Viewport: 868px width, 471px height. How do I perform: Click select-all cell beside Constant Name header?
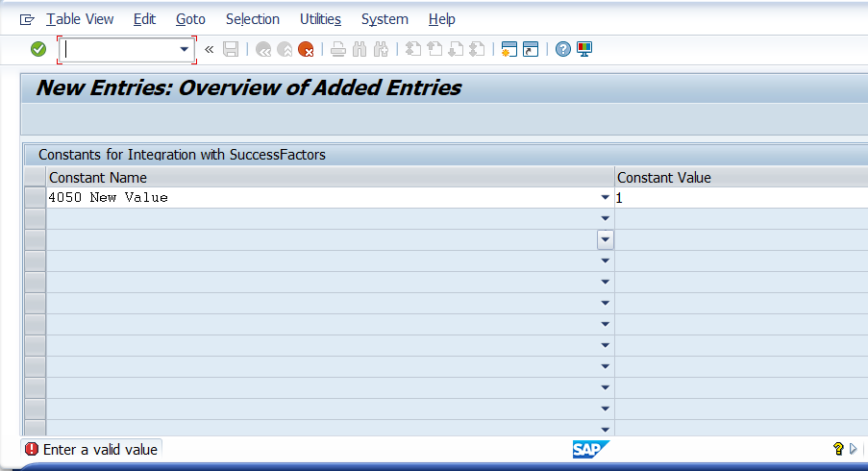[35, 177]
